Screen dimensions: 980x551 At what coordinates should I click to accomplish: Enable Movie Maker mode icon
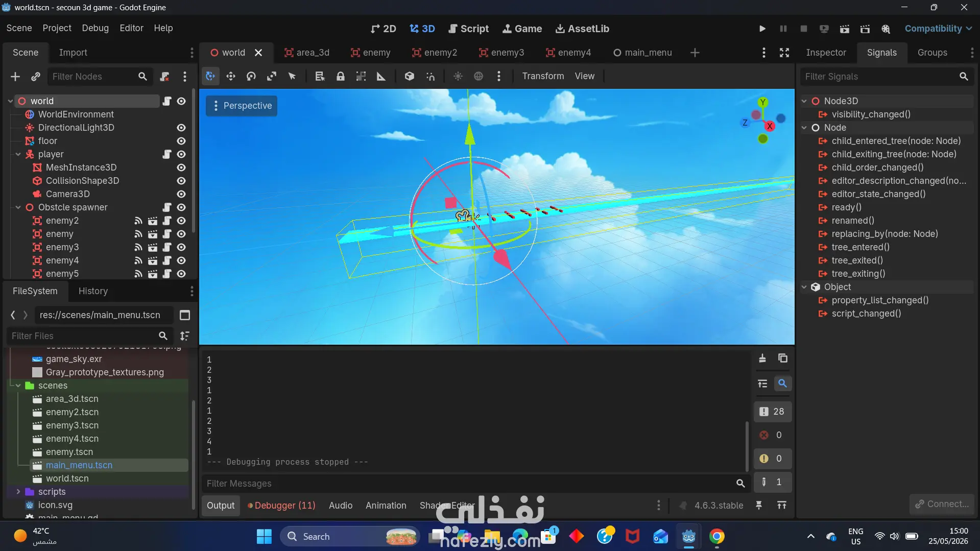coord(886,29)
